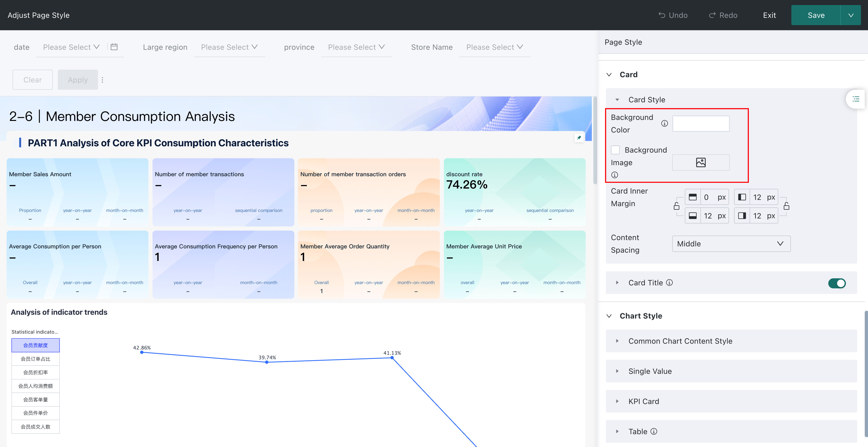Select the Member Average Unit Price card

coord(514,265)
